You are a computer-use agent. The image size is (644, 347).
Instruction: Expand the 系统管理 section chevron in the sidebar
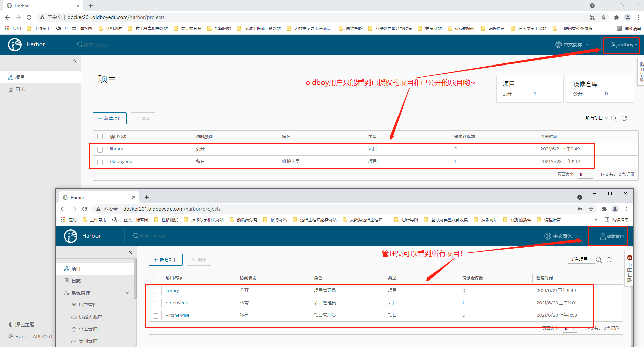[128, 293]
